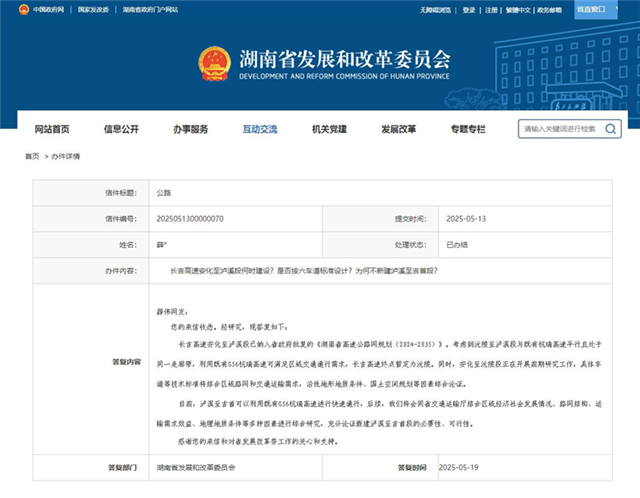This screenshot has width=640, height=498.
Task: Click the magnifier search icon
Action: [x=611, y=129]
